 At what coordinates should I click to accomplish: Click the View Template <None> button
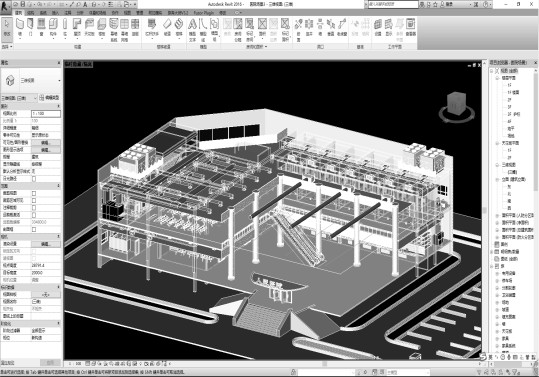coord(46,295)
